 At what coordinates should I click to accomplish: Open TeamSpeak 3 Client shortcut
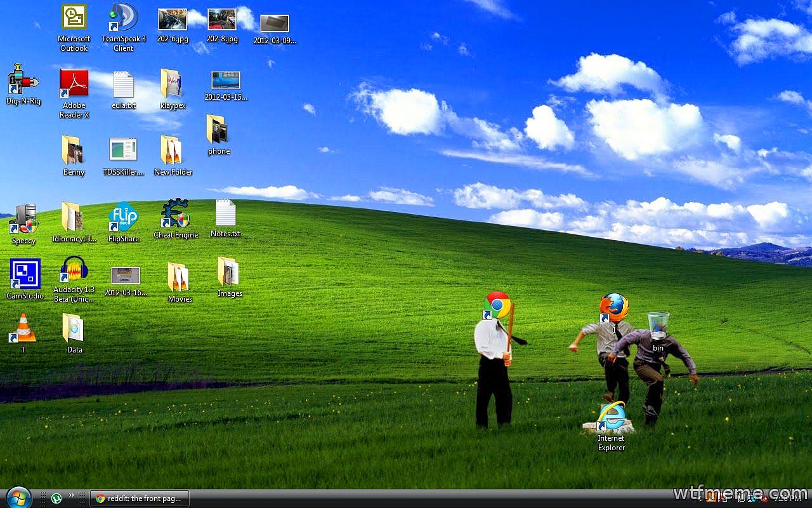pos(124,18)
